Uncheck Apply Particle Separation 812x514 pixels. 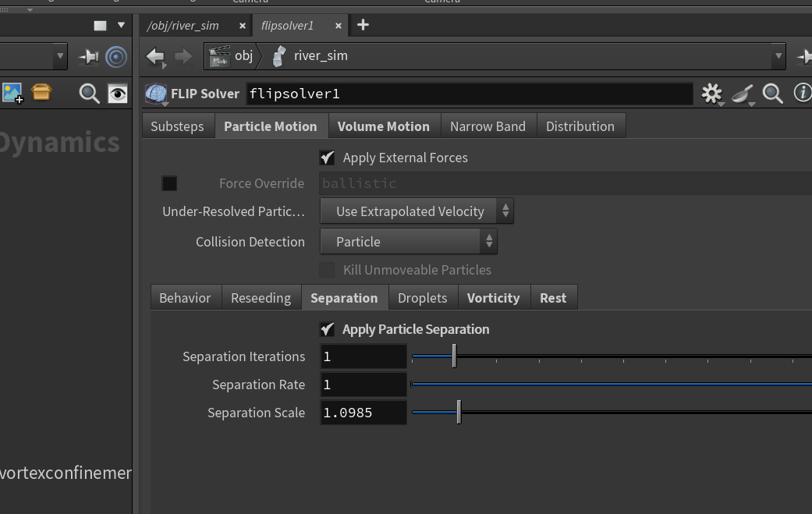pyautogui.click(x=327, y=329)
